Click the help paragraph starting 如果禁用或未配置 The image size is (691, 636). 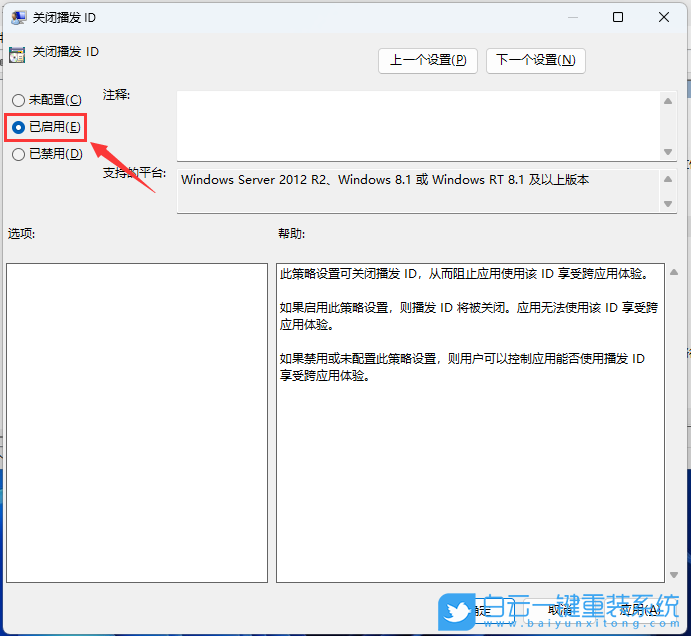click(x=462, y=367)
